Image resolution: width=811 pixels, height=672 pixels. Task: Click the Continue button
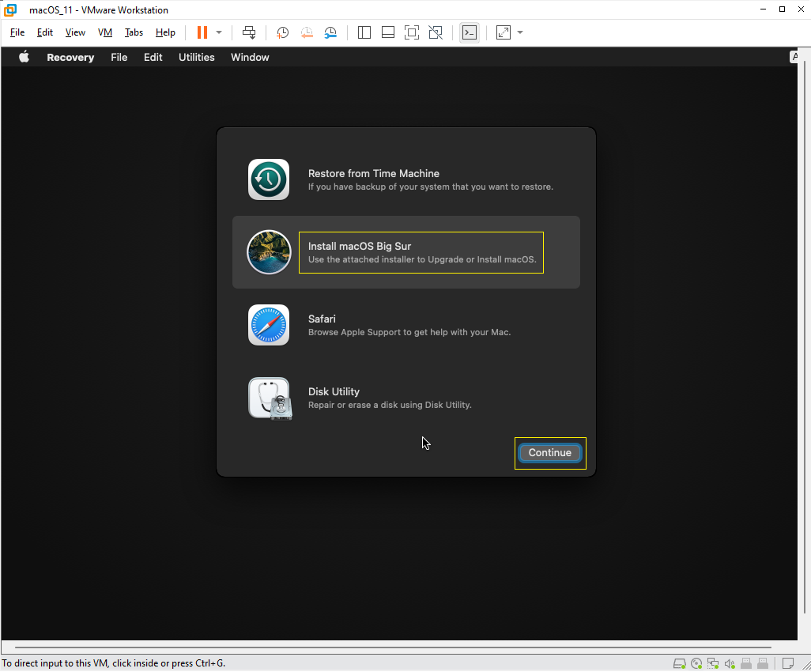pos(550,453)
